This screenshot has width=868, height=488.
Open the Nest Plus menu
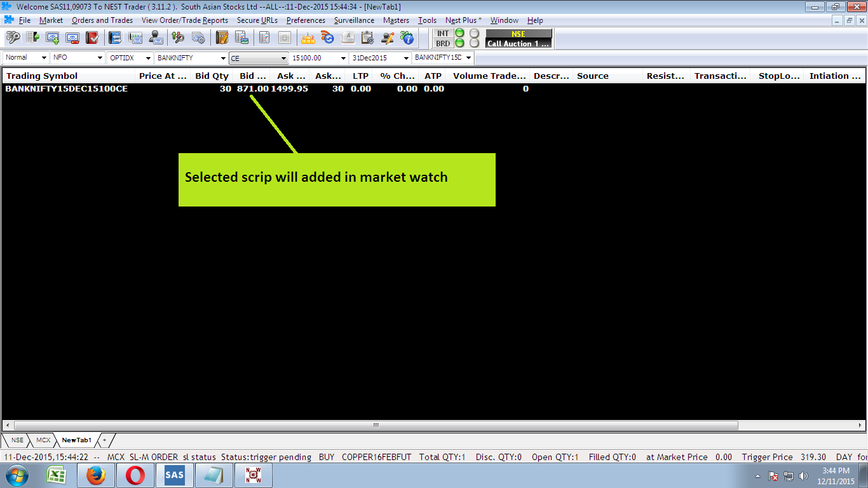(463, 20)
